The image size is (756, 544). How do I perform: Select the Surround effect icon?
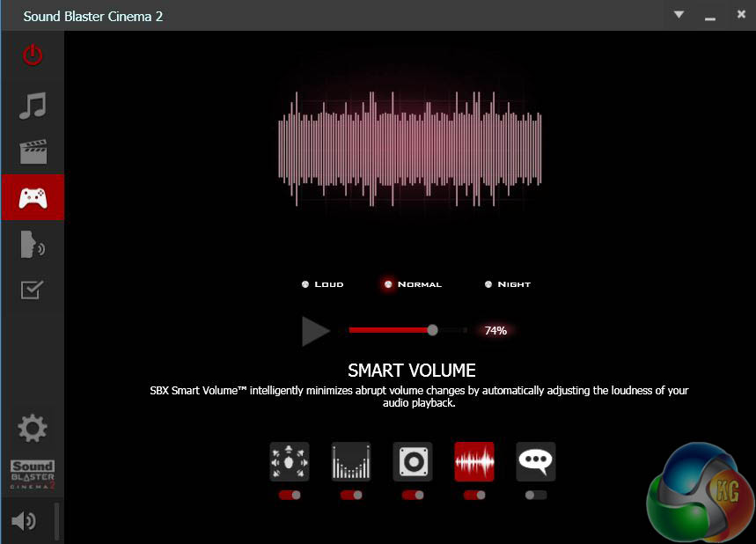290,461
